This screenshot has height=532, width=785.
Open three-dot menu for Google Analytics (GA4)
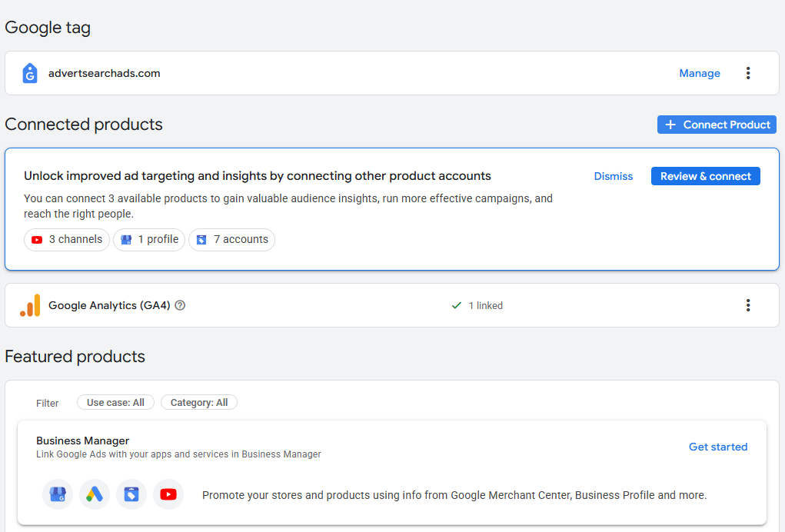[x=748, y=305]
